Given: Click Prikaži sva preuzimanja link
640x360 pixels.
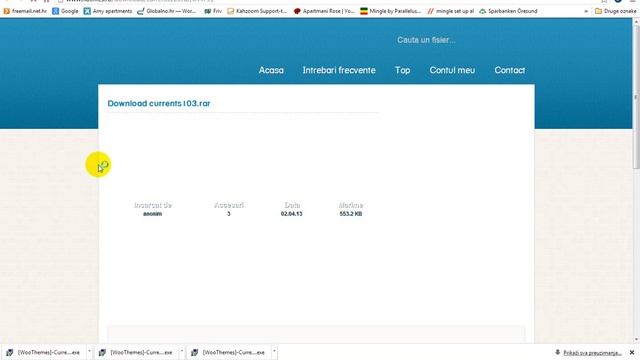Looking at the screenshot, I should click(592, 353).
